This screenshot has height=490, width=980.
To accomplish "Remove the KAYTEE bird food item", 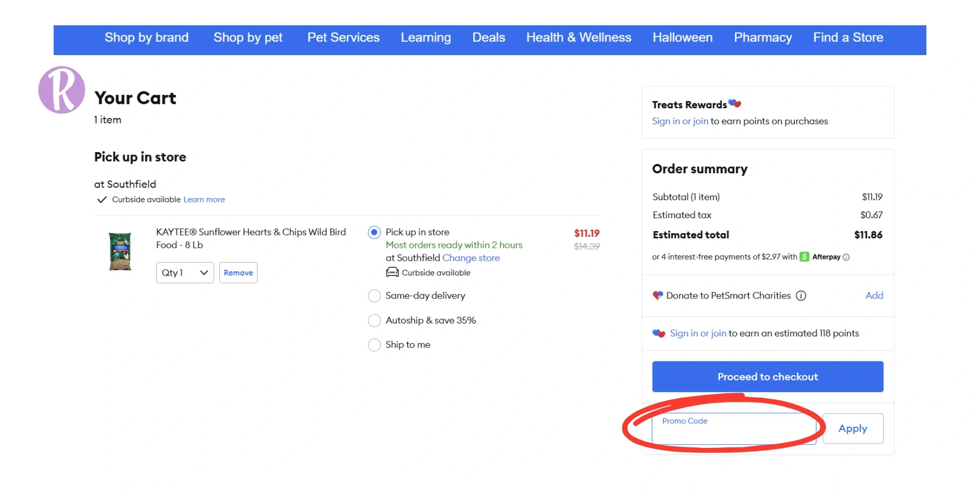I will pyautogui.click(x=238, y=273).
